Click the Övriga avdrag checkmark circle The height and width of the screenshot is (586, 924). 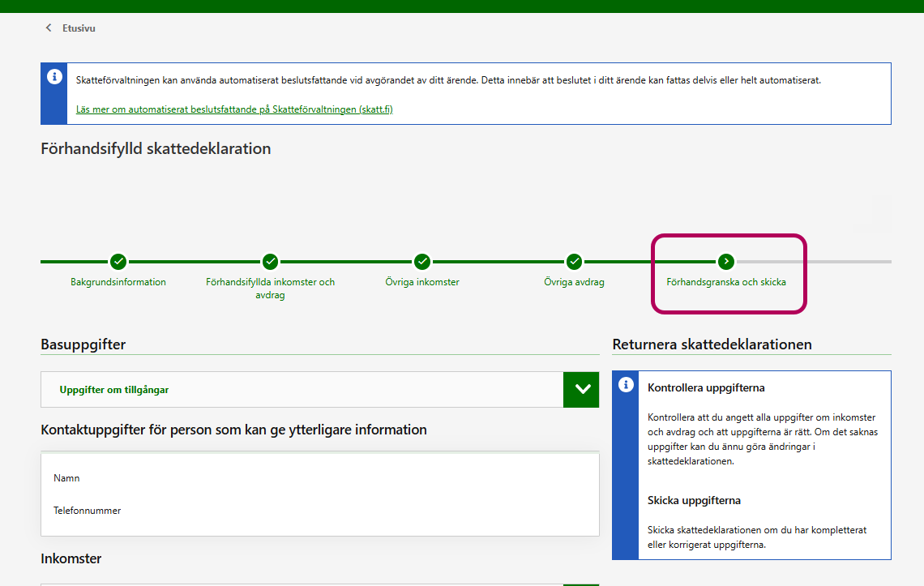pyautogui.click(x=574, y=261)
